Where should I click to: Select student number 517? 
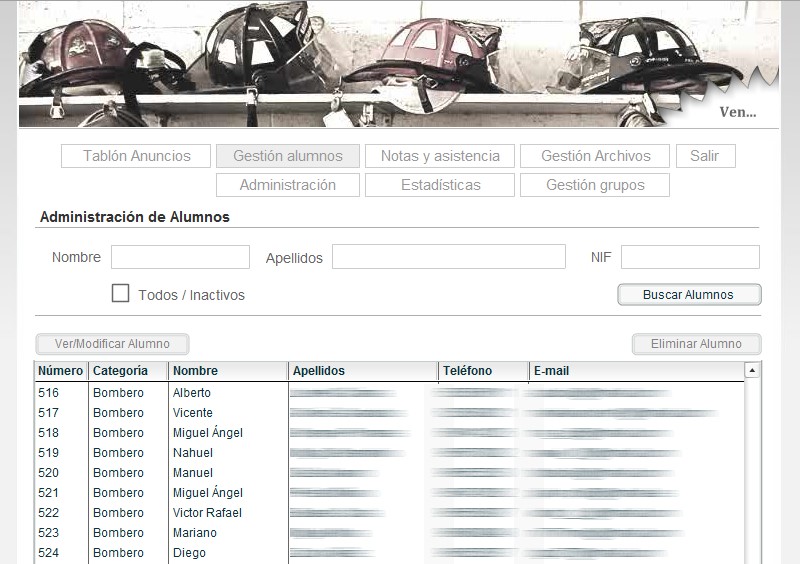tap(48, 413)
